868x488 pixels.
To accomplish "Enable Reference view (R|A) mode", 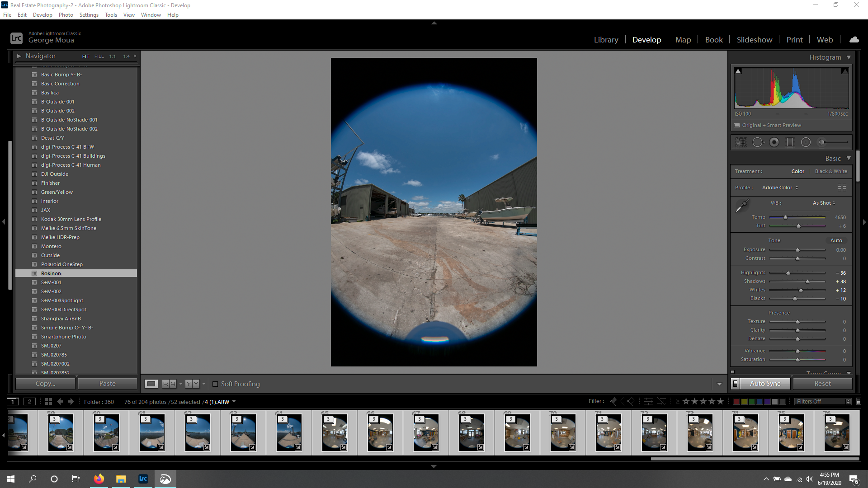I will (x=169, y=384).
